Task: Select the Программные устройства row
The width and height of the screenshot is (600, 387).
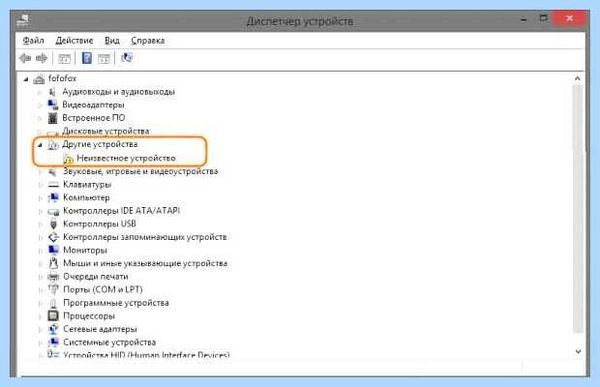Action: point(116,303)
